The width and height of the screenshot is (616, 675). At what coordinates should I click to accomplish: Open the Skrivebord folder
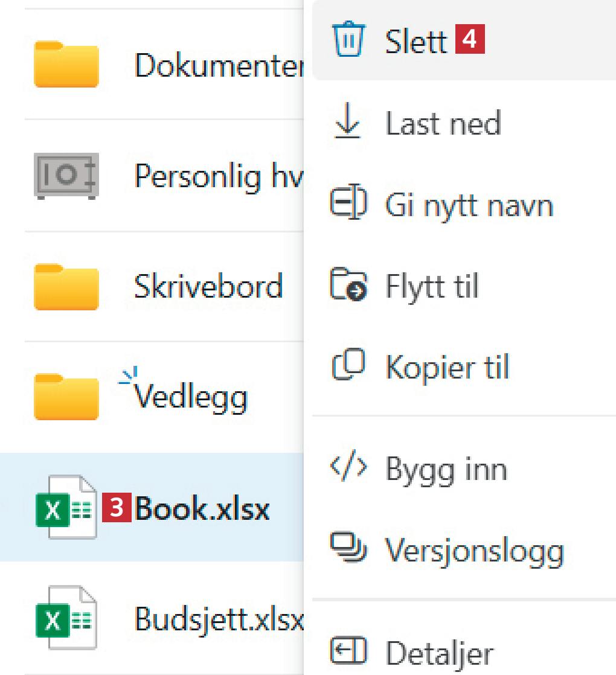(x=208, y=286)
